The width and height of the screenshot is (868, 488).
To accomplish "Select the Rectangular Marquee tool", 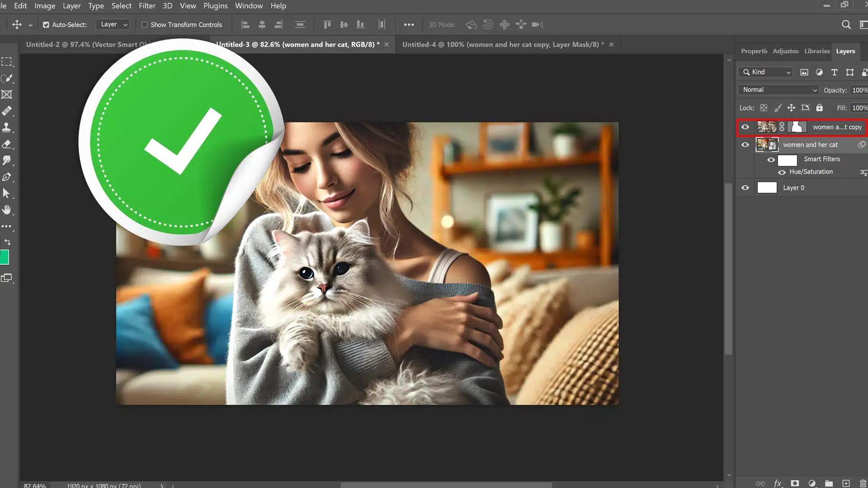I will tap(7, 61).
